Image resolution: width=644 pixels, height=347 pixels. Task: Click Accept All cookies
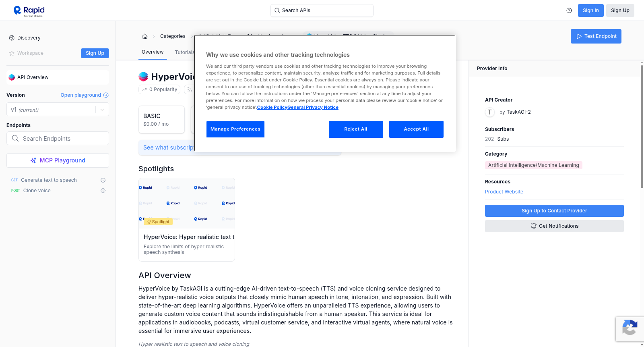416,129
